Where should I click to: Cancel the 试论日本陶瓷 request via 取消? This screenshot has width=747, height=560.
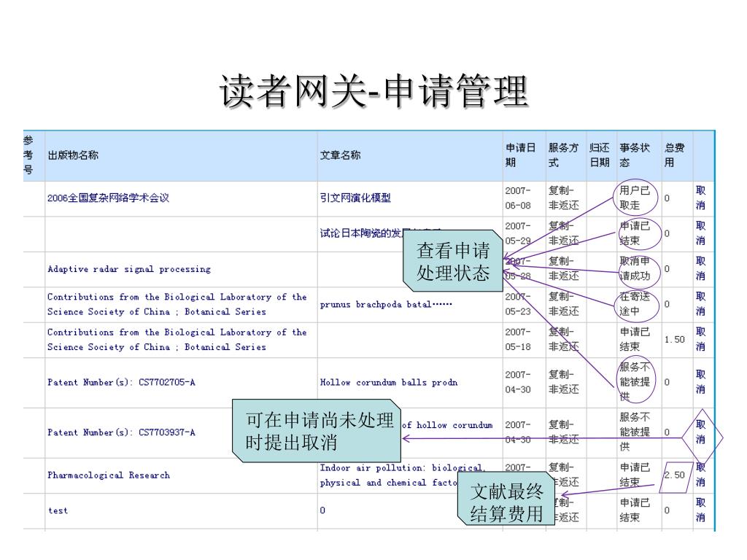pyautogui.click(x=700, y=233)
